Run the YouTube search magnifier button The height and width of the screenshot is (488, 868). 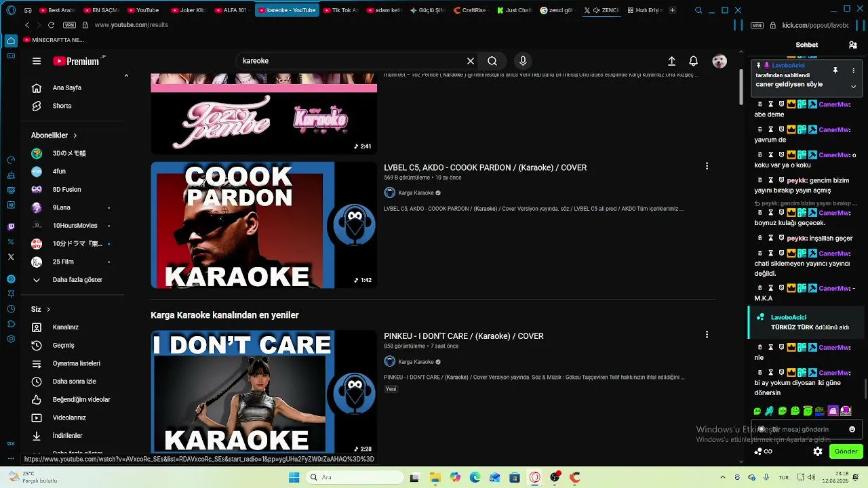492,61
